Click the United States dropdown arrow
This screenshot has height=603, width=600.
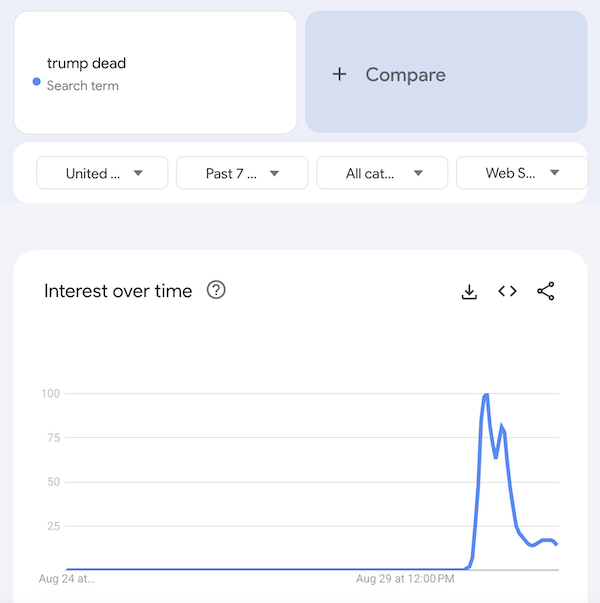click(x=138, y=173)
